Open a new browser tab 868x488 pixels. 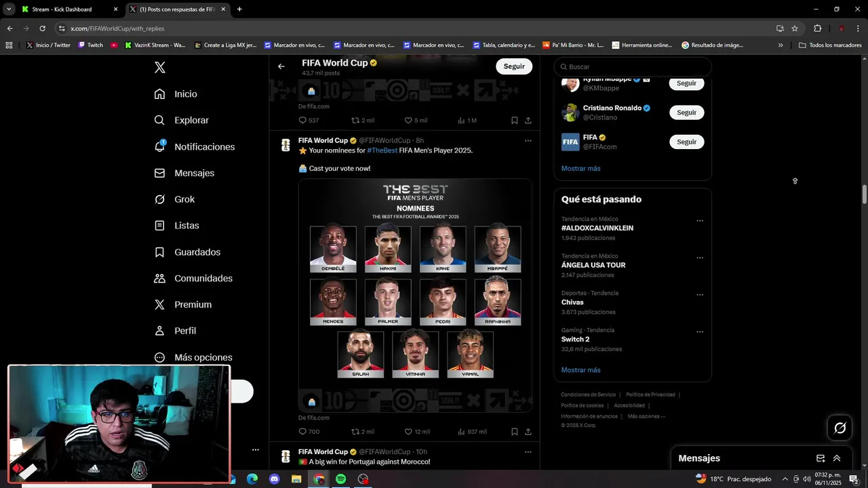click(x=239, y=9)
